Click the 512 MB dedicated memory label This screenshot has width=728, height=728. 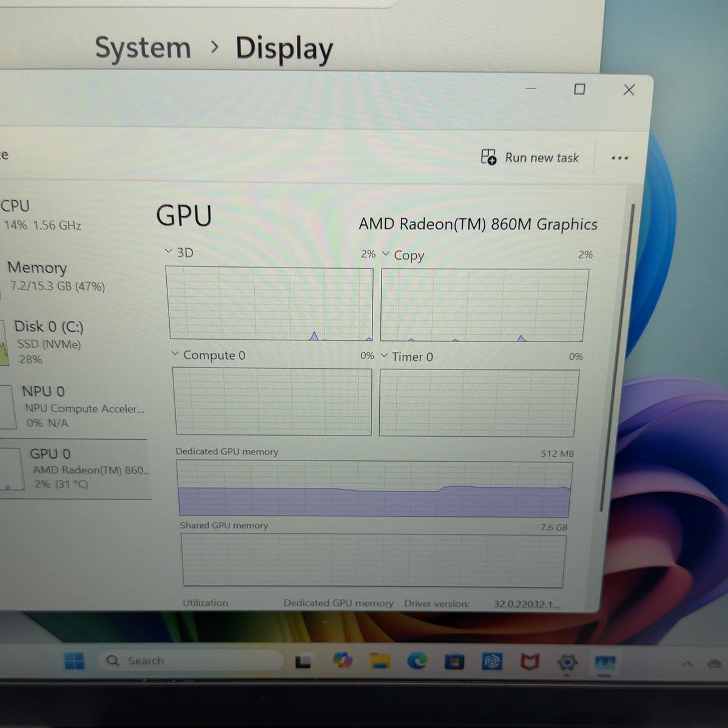click(x=557, y=453)
